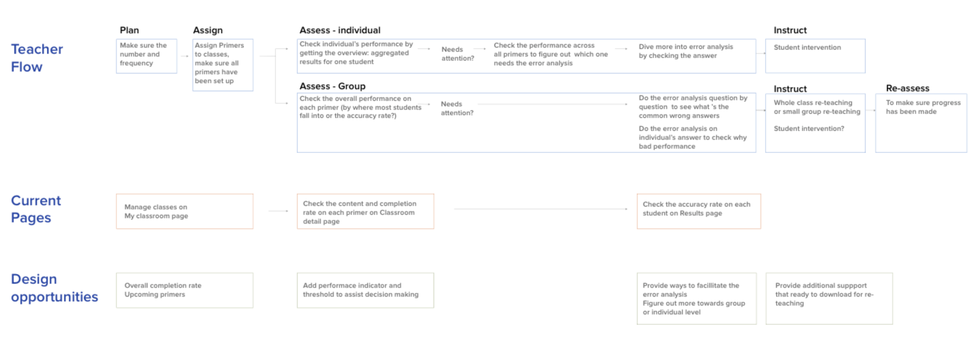The height and width of the screenshot is (337, 980).
Task: Select the 'Check the overall performance' text block
Action: (360, 107)
